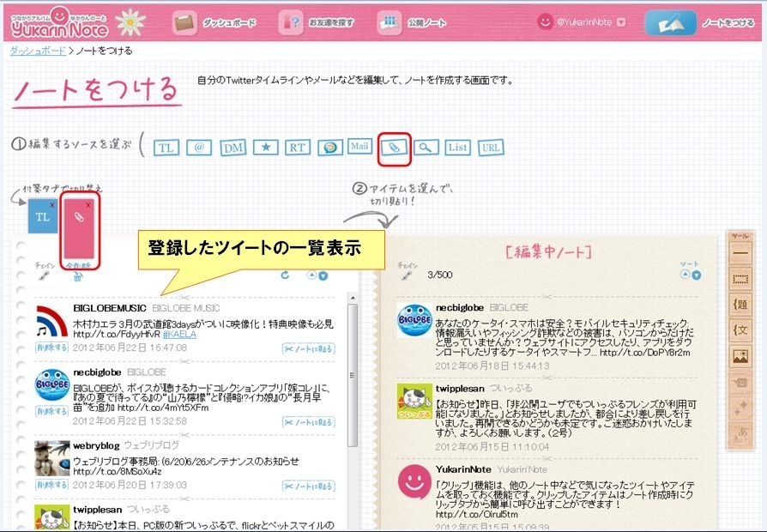
Task: Select the paperclip clip source button
Action: tap(395, 148)
